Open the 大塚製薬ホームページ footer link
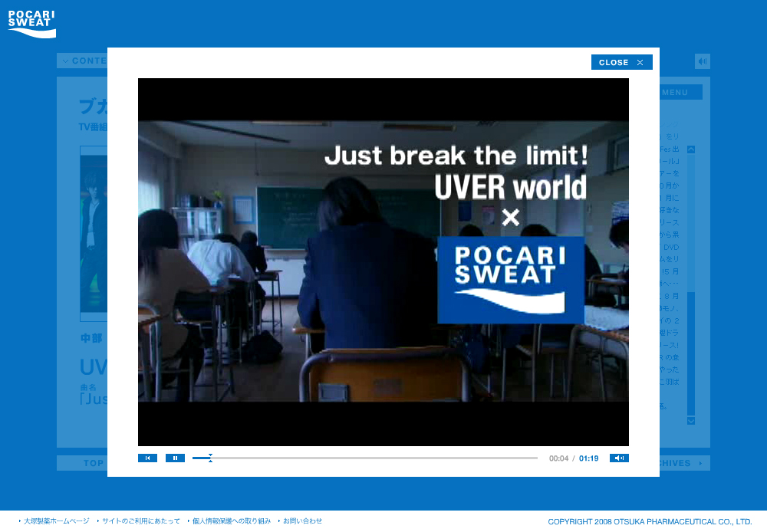 click(x=57, y=521)
